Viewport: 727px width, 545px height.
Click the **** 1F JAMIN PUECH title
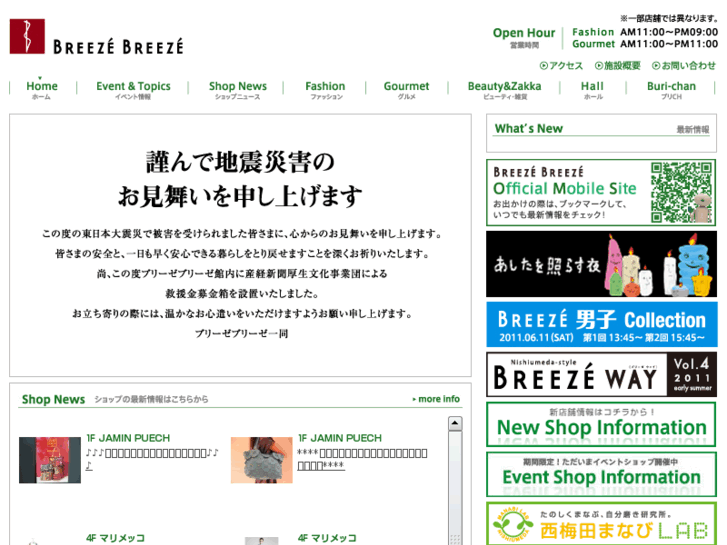click(340, 438)
